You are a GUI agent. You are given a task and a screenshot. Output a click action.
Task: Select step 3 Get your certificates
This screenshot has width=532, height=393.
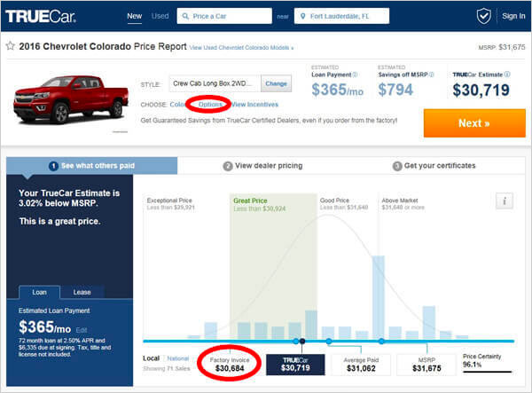pyautogui.click(x=434, y=166)
